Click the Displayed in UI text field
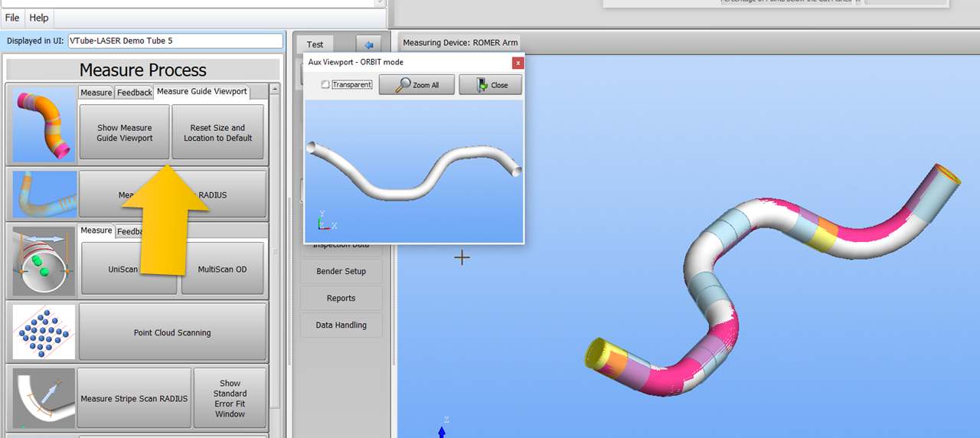 [175, 41]
